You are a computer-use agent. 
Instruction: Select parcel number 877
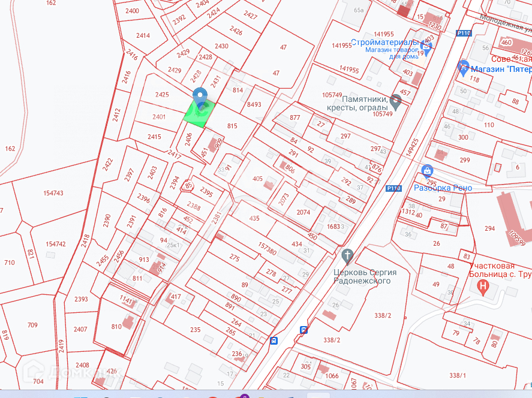(295, 117)
